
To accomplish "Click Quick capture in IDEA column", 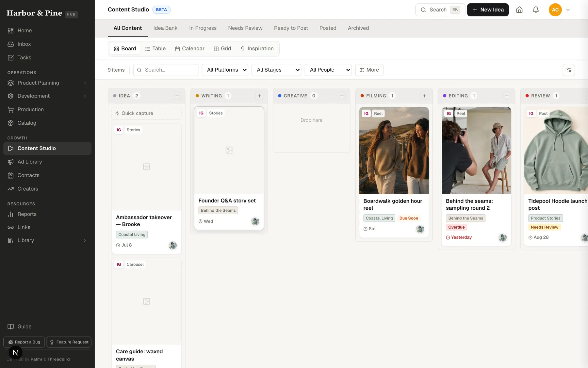I will (x=147, y=113).
